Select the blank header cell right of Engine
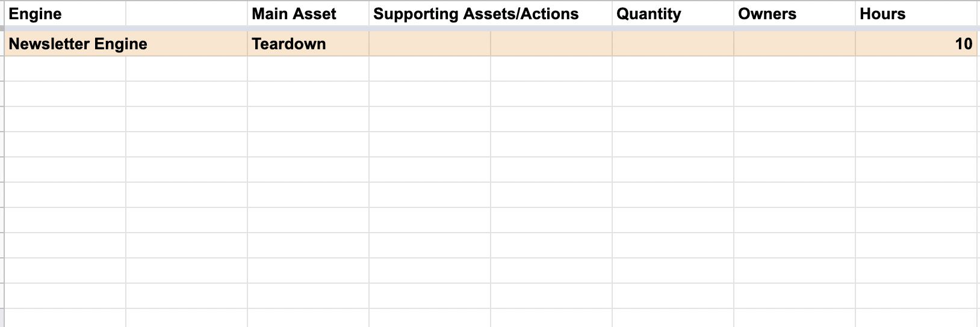Screen dimensions: 980x327 pos(187,14)
